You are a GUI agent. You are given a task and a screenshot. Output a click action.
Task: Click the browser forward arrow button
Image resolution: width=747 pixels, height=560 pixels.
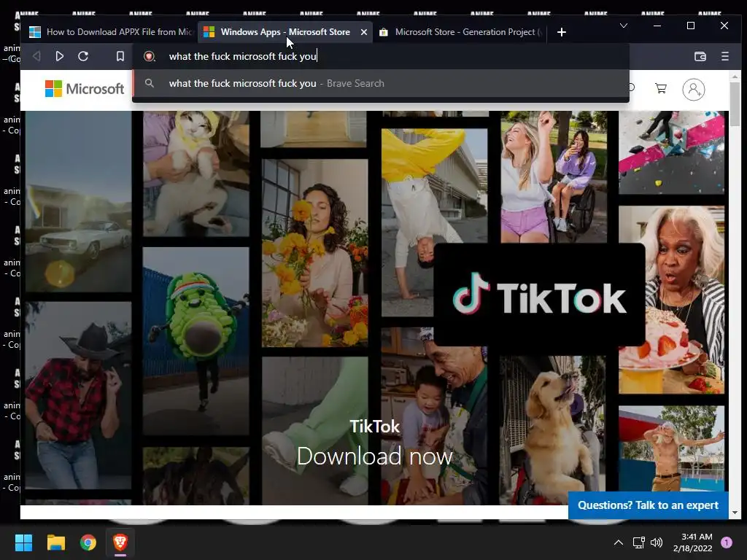pos(60,56)
